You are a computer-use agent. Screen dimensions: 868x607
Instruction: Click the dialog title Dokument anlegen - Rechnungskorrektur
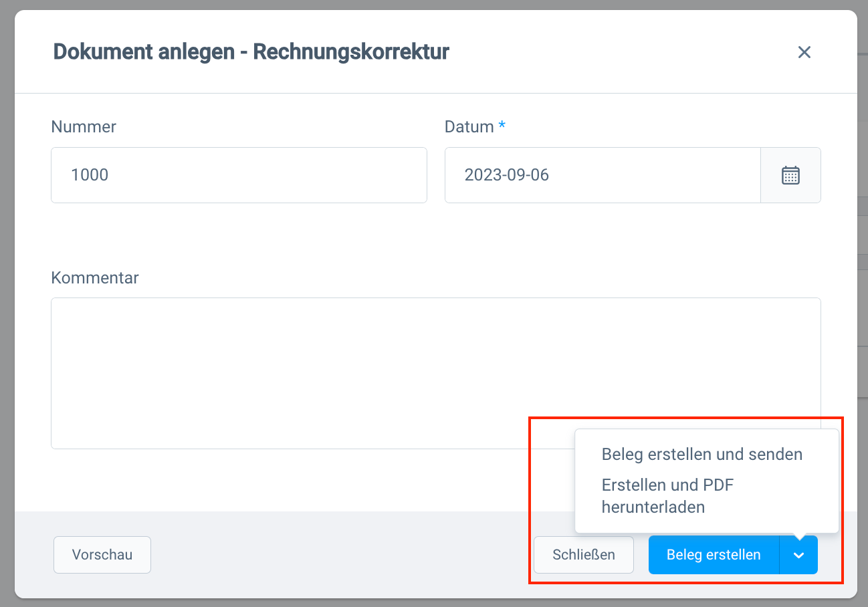coord(251,51)
